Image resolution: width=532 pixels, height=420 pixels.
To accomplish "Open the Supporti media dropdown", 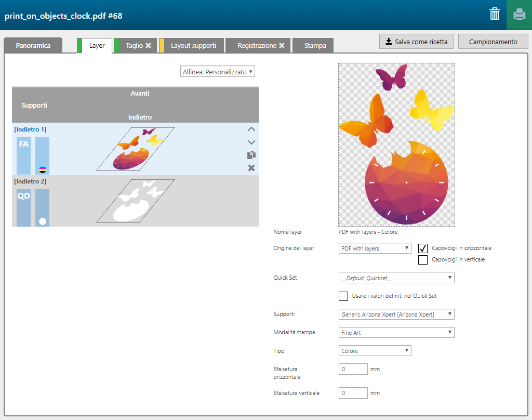I will click(396, 314).
